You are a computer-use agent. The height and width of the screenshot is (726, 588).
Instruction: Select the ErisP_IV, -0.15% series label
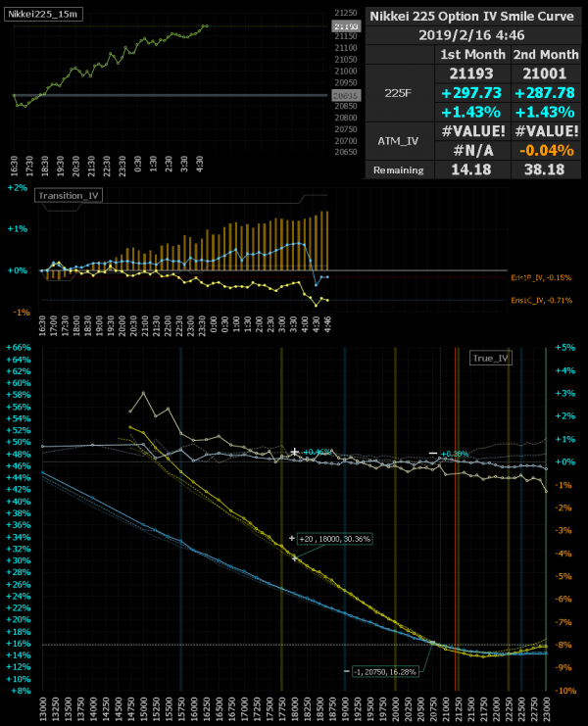click(x=541, y=278)
